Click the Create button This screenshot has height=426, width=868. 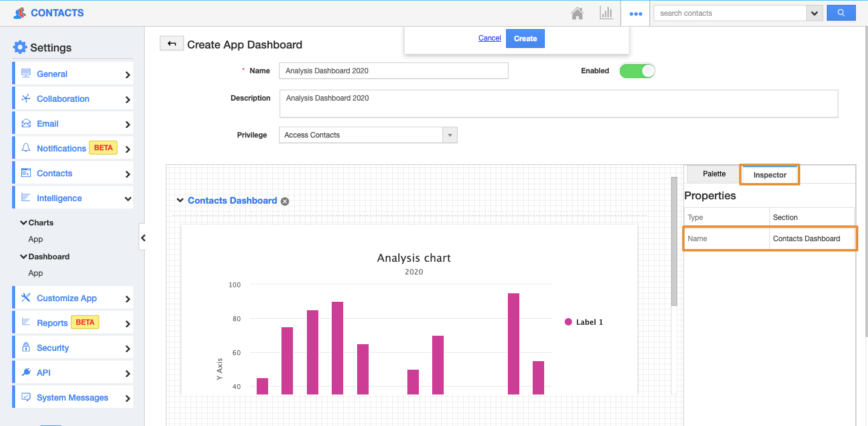click(525, 38)
